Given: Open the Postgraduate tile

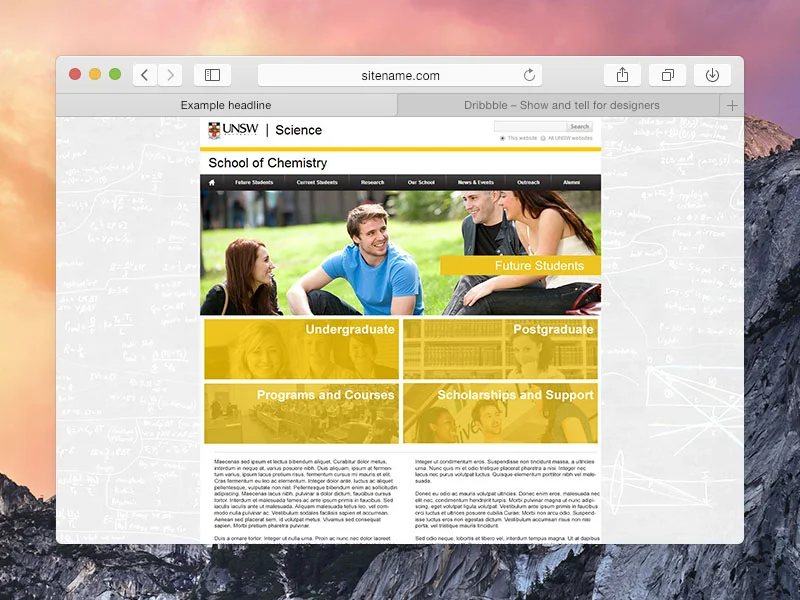Looking at the screenshot, I should pos(501,349).
